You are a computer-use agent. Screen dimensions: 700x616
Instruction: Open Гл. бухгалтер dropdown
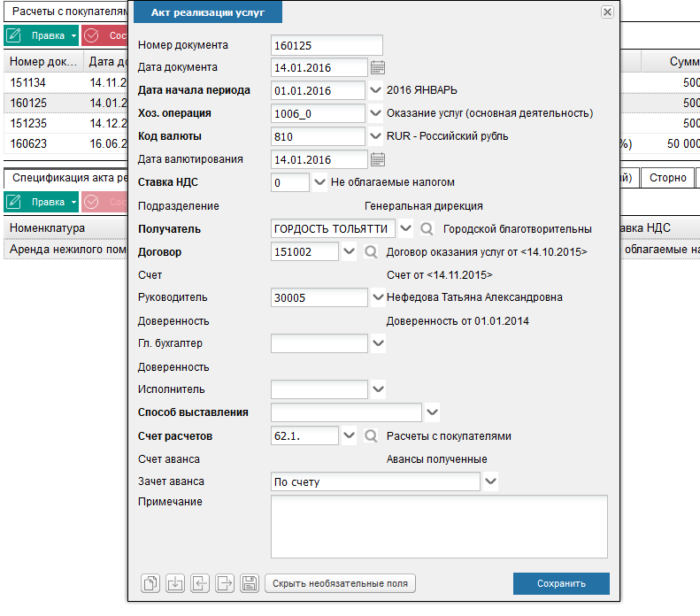click(378, 343)
